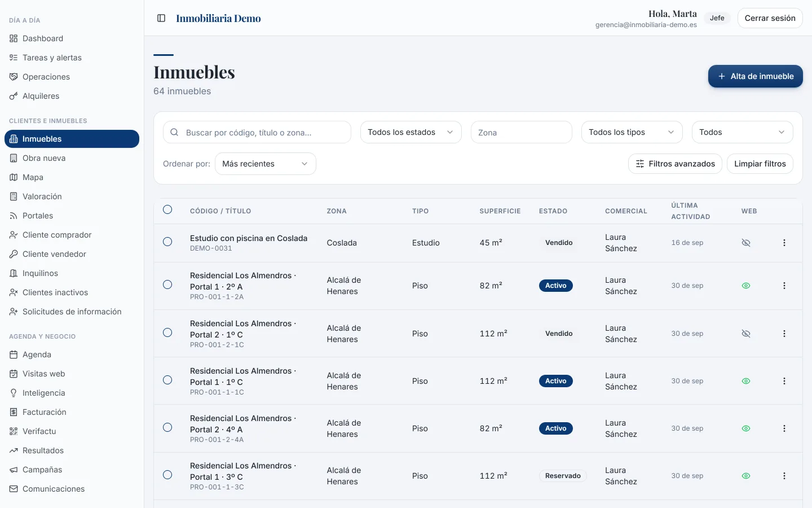Go to Facturación in the sidebar

72,412
